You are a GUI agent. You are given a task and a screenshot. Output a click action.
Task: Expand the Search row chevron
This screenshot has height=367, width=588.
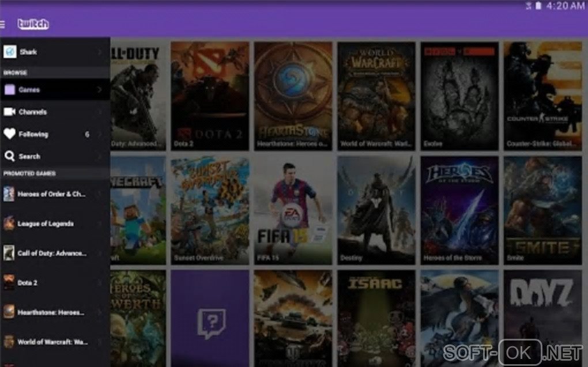[100, 156]
